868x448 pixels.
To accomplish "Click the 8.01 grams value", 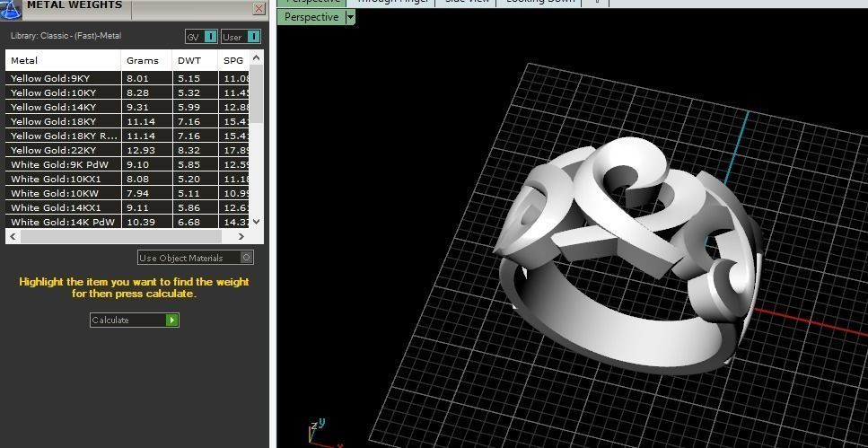I will coord(137,79).
